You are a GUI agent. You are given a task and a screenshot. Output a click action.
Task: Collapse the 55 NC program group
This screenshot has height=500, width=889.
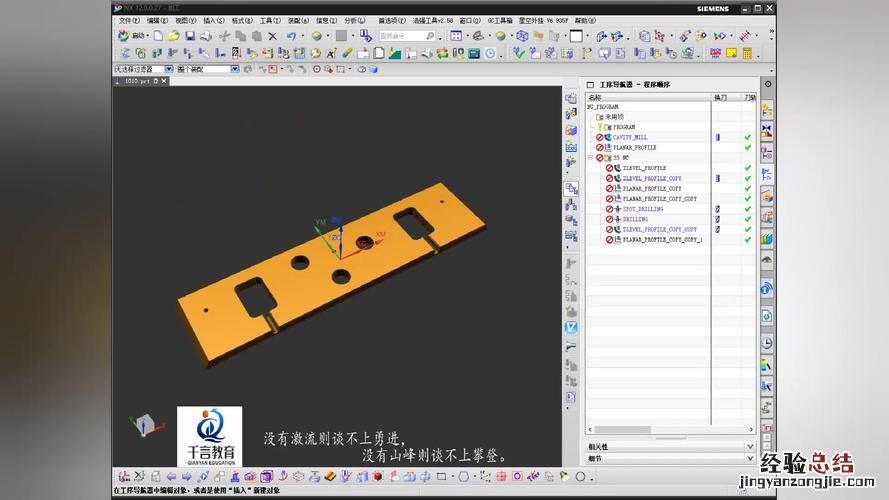tap(590, 158)
